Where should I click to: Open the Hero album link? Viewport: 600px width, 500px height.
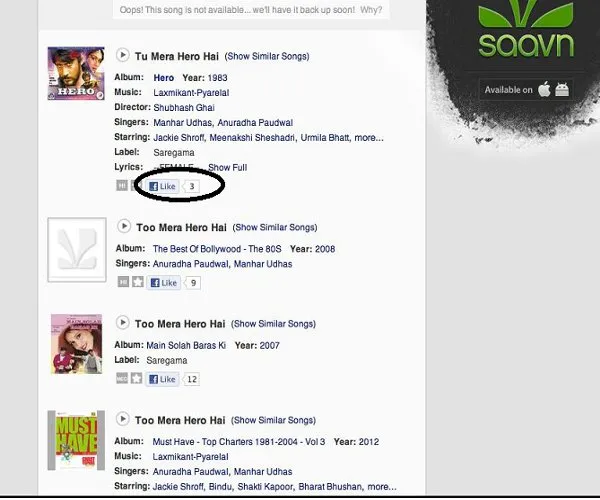164,78
